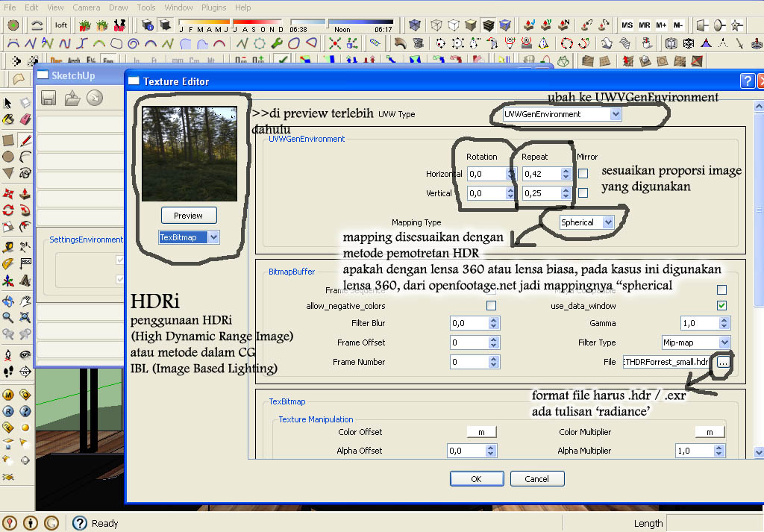Screen dimensions: 764x532
Task: Open the TexBitmap type dropdown
Action: 189,237
